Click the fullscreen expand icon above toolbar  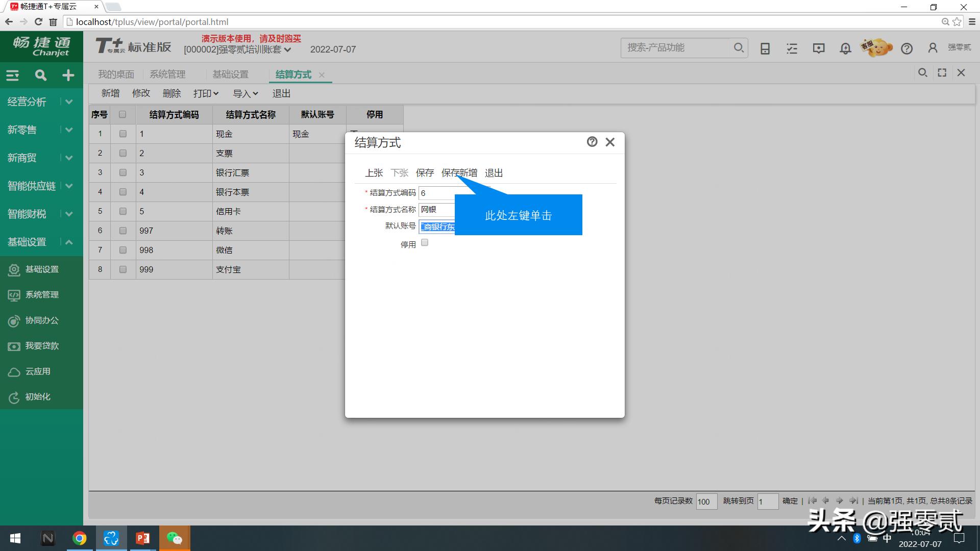(942, 72)
